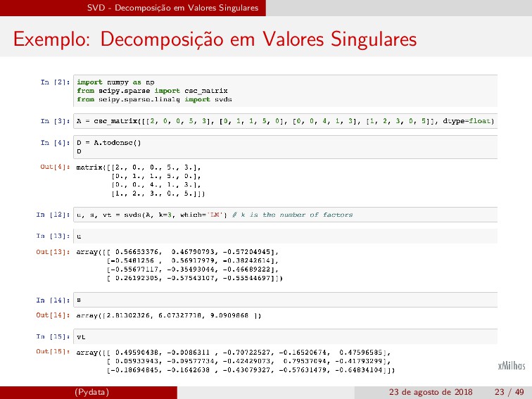Screen dimensions: 532x399
Task: Click the input cell containing 'vt'
Action: click(285, 336)
